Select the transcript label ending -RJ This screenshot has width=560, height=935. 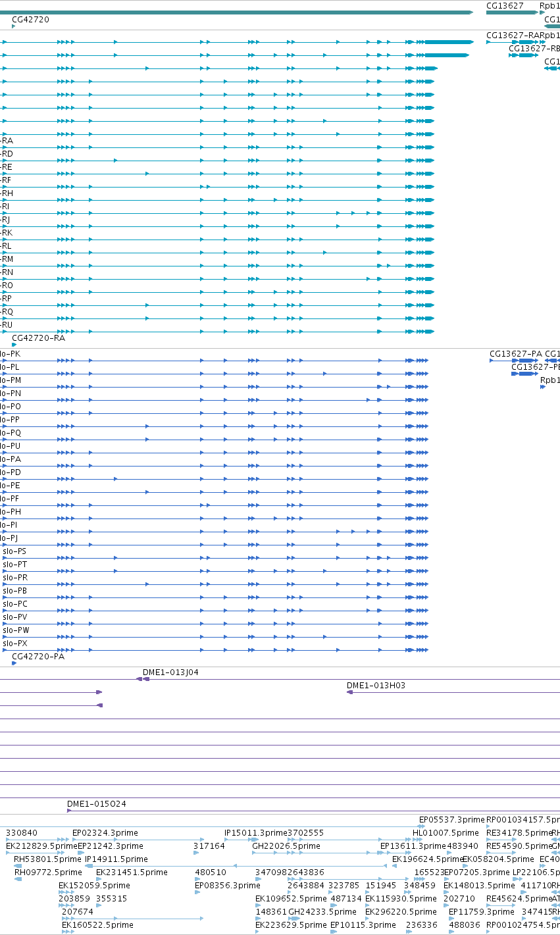(x=6, y=219)
